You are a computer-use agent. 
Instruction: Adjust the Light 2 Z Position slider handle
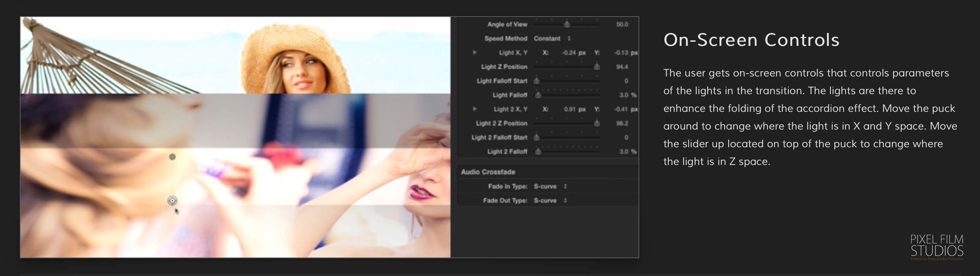coord(597,123)
